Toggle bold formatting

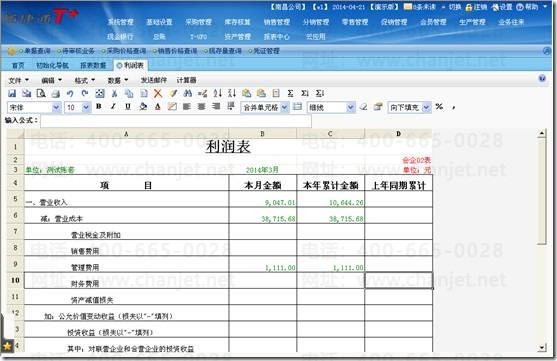click(x=99, y=107)
